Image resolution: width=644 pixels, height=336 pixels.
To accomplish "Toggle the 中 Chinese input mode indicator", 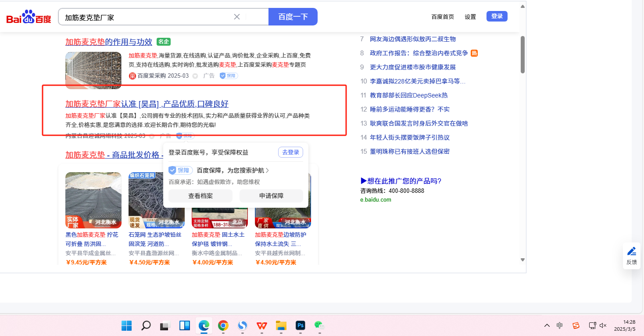I will (x=560, y=325).
